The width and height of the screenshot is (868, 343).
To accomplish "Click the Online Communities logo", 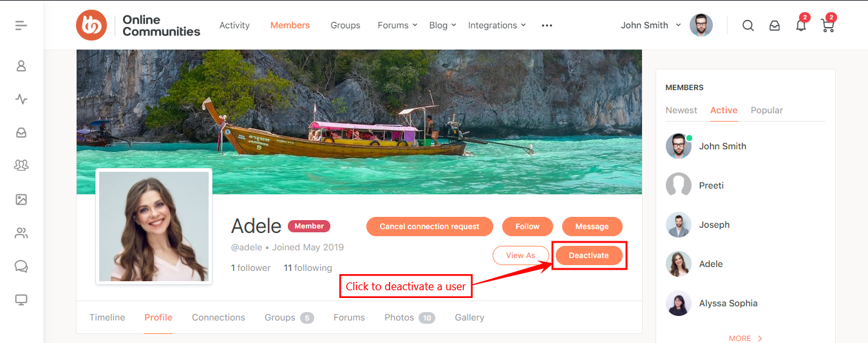I will [x=138, y=26].
